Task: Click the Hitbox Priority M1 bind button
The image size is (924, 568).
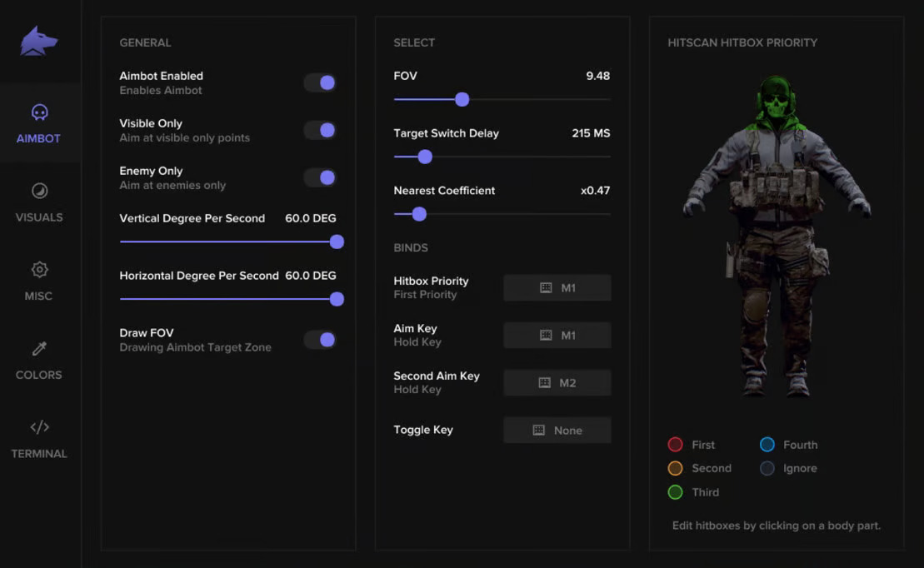Action: tap(557, 288)
